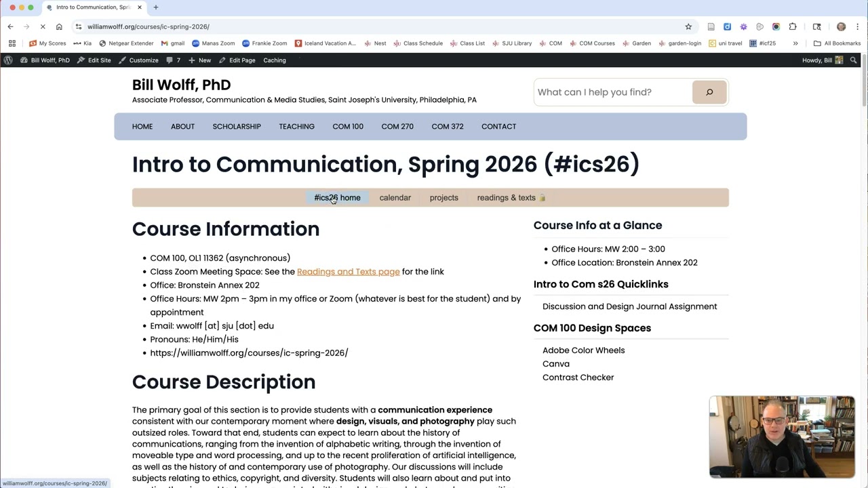
Task: Open the uni travel bookmark
Action: [726, 43]
